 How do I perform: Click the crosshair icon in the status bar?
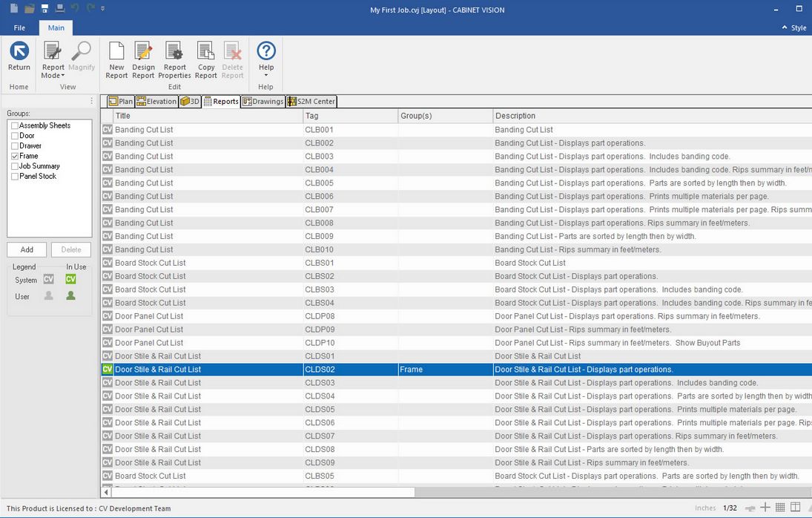(765, 508)
